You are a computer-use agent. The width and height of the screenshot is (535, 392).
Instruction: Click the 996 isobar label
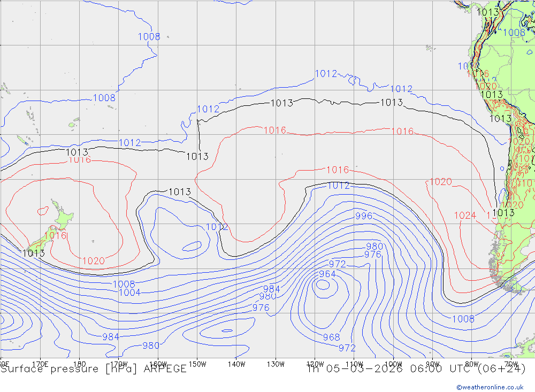[x=364, y=216]
